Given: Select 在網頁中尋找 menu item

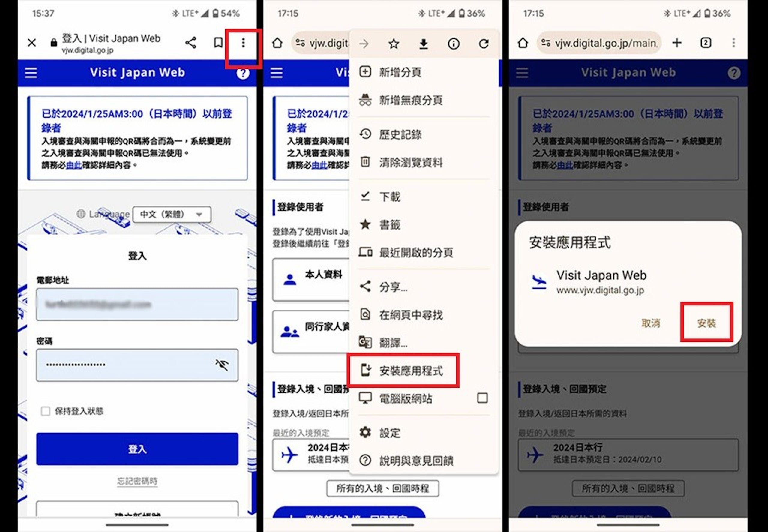Looking at the screenshot, I should 424,315.
